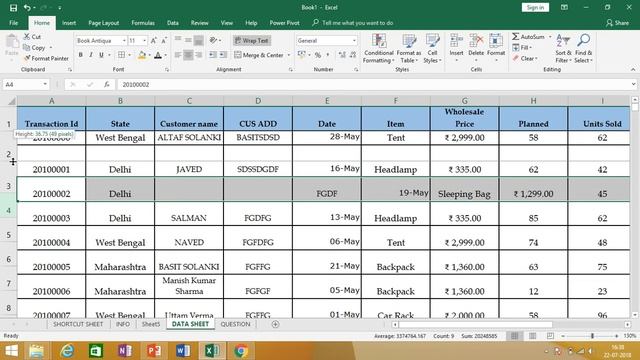Collapse the ribbon
The width and height of the screenshot is (640, 360).
[633, 70]
